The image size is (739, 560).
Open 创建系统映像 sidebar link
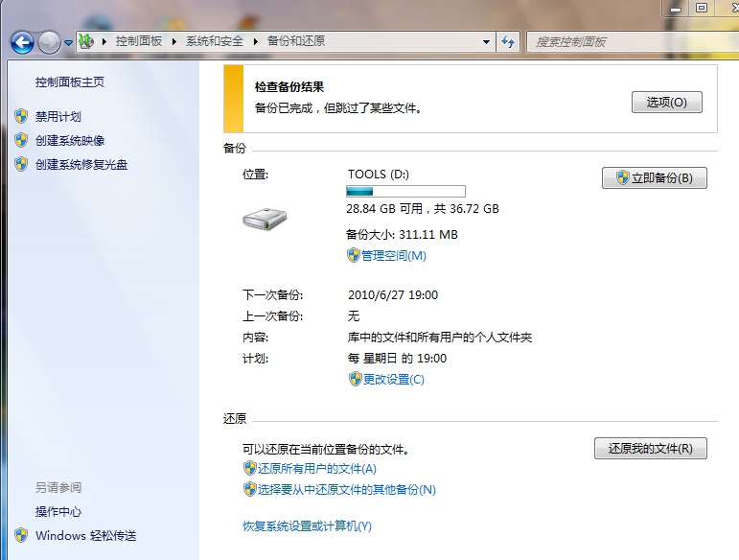pyautogui.click(x=70, y=140)
